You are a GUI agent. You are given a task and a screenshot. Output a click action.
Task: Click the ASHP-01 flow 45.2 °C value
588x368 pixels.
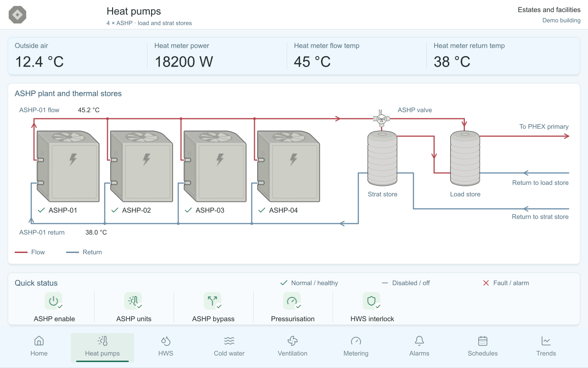[x=89, y=110]
